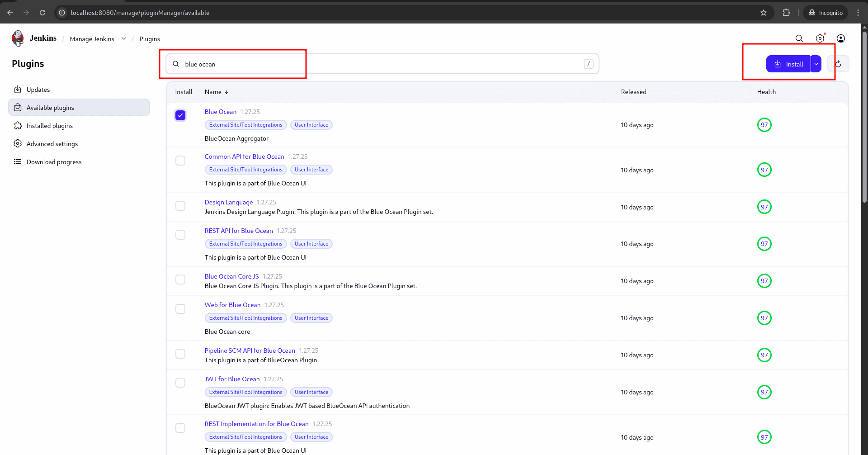View Download progress in sidebar
This screenshot has height=455, width=868.
54,161
